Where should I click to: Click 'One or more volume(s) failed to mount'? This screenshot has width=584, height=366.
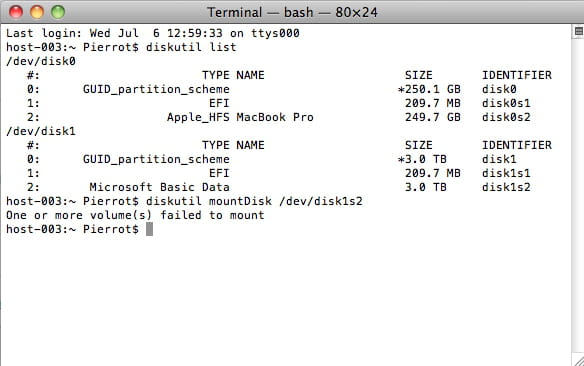point(135,215)
